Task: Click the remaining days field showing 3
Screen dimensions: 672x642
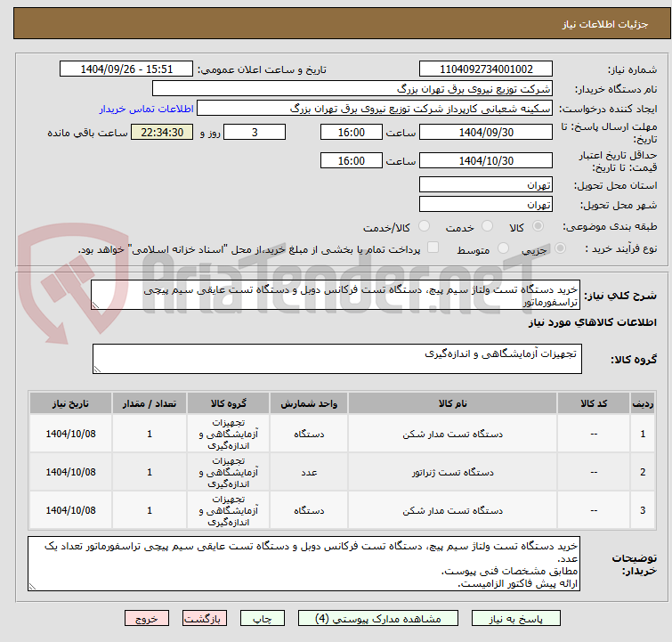Action: coord(255,132)
